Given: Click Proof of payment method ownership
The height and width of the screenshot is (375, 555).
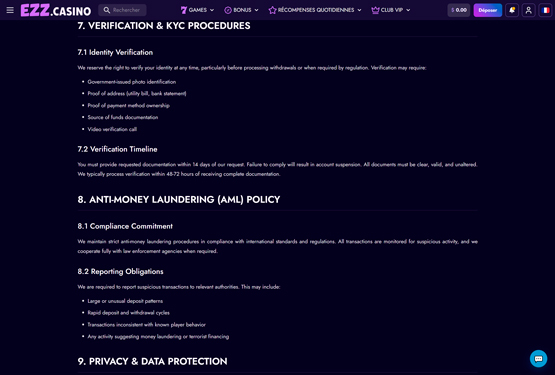Looking at the screenshot, I should (128, 106).
